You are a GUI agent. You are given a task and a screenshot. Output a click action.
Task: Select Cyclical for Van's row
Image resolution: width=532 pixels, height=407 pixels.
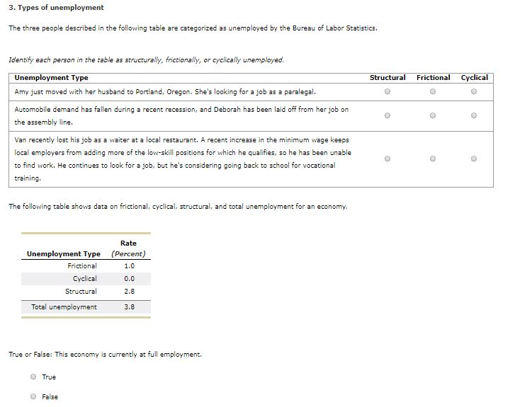tap(474, 159)
